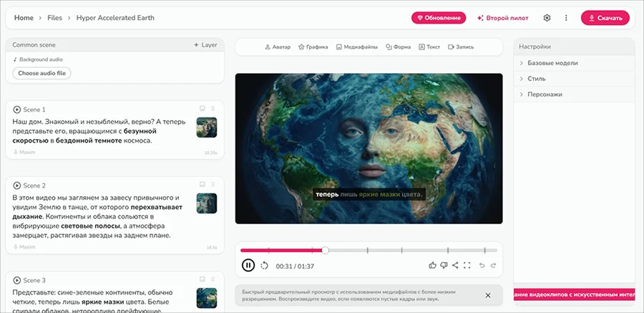Click the video preview canvas

369,148
